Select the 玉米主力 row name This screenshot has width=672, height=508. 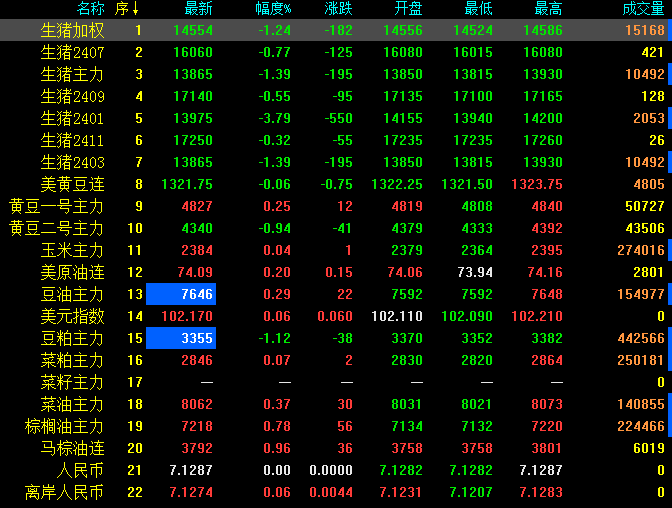coord(72,250)
